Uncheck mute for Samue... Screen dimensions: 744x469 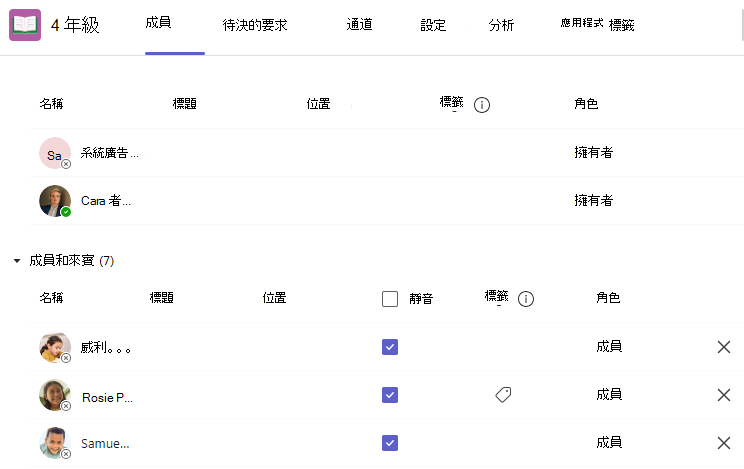(390, 443)
